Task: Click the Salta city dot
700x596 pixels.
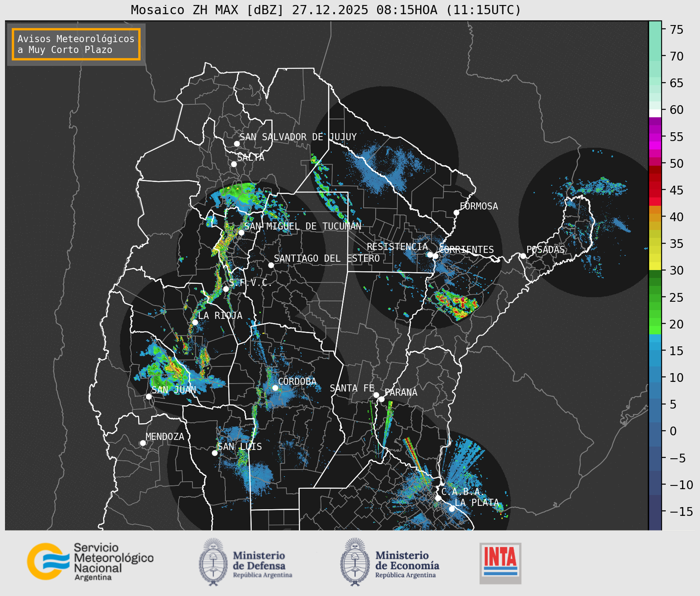Action: 234,164
